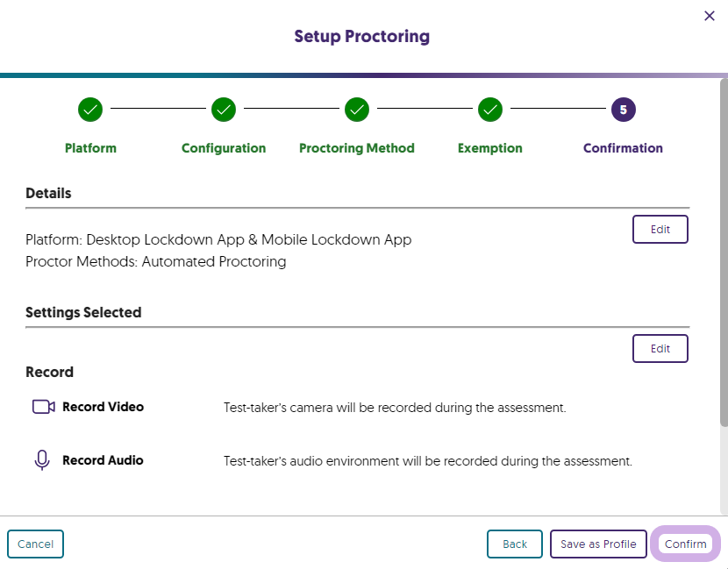Image resolution: width=728 pixels, height=569 pixels.
Task: Click the Record Audio microphone icon
Action: [42, 460]
